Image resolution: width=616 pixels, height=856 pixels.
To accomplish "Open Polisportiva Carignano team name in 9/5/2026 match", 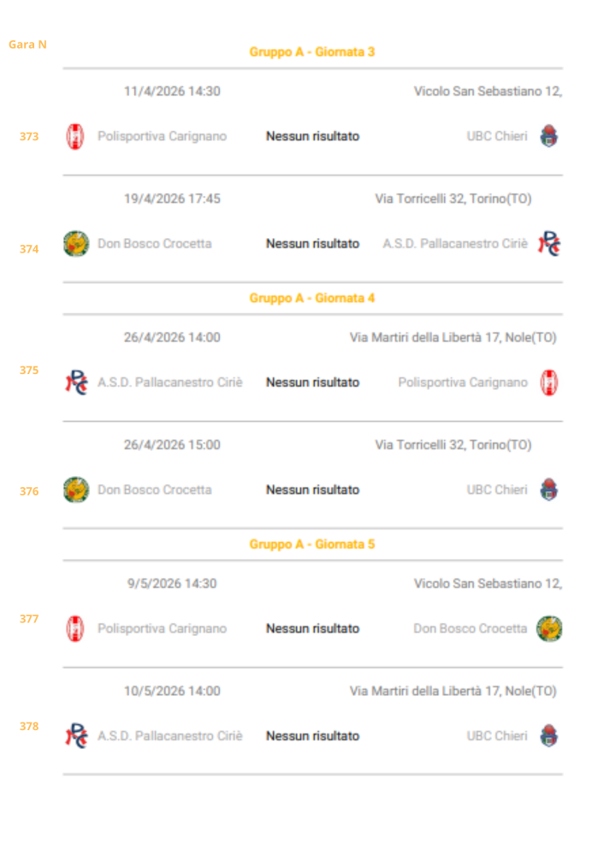I will pos(162,628).
